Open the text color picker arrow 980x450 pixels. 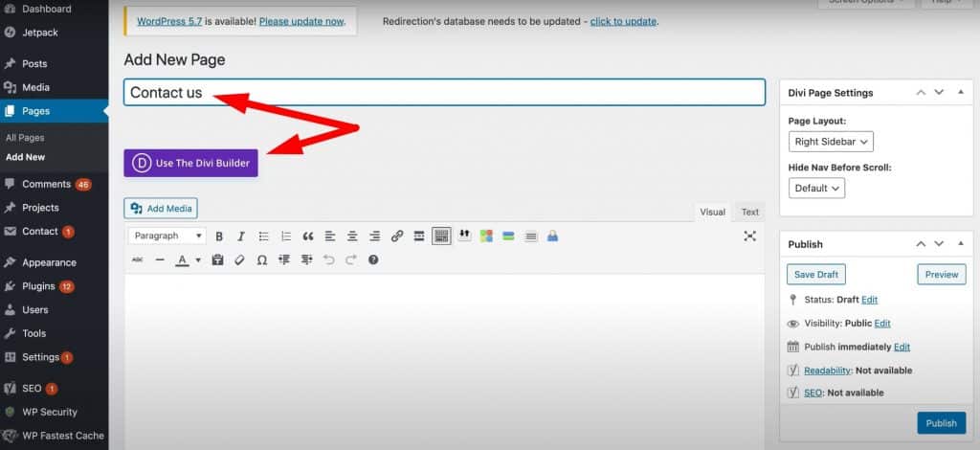[198, 260]
